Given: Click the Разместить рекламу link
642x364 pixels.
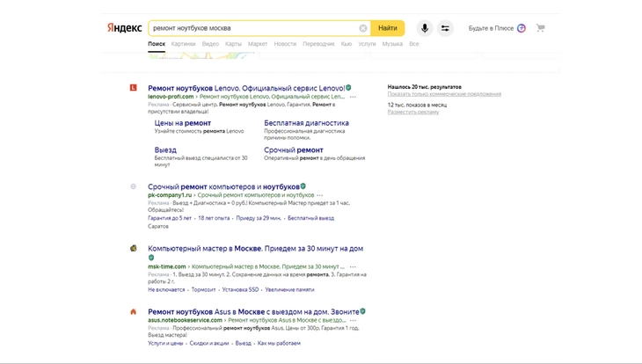Looking at the screenshot, I should tap(413, 112).
